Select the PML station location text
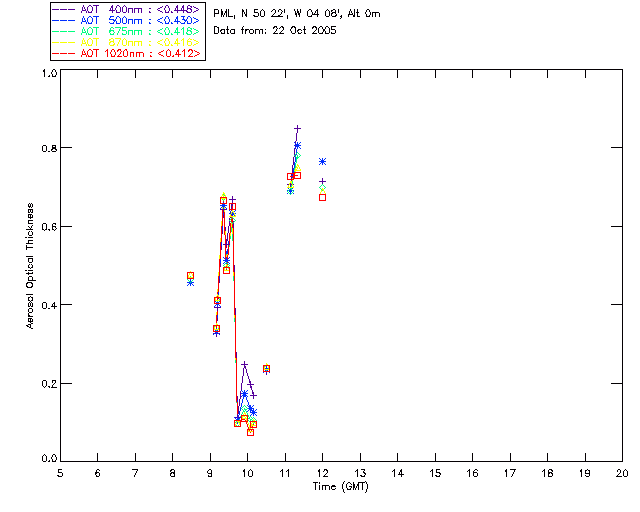This screenshot has width=640, height=512. (297, 14)
